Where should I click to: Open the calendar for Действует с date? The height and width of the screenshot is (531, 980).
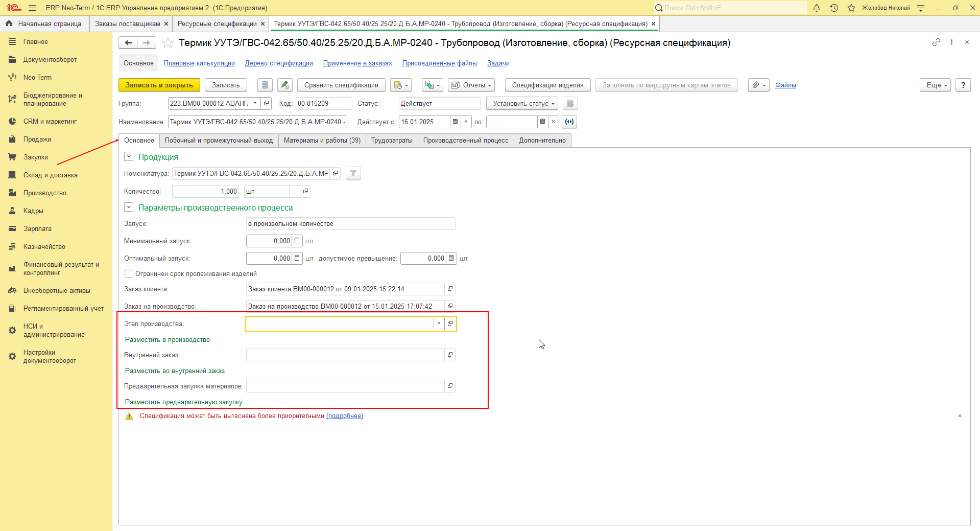click(455, 122)
